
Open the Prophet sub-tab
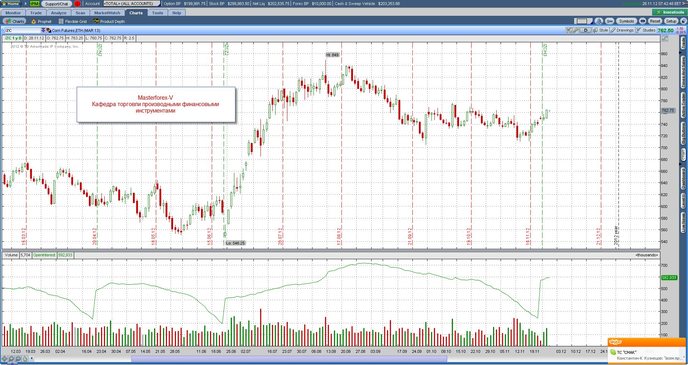(x=42, y=21)
